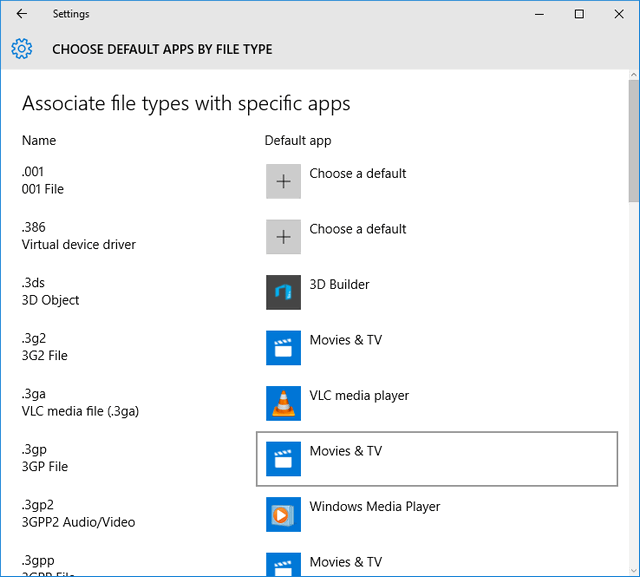Click the .3gp extension text
Viewport: 640px width, 577px height.
(34, 450)
